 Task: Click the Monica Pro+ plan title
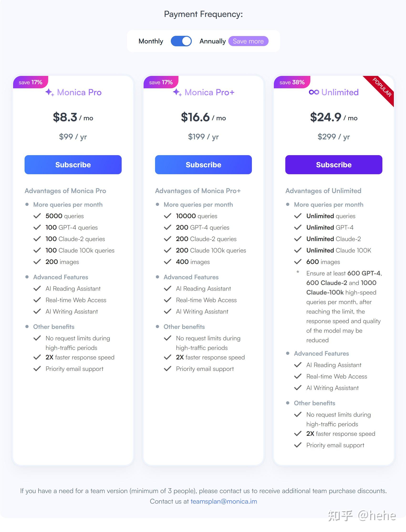[x=209, y=92]
